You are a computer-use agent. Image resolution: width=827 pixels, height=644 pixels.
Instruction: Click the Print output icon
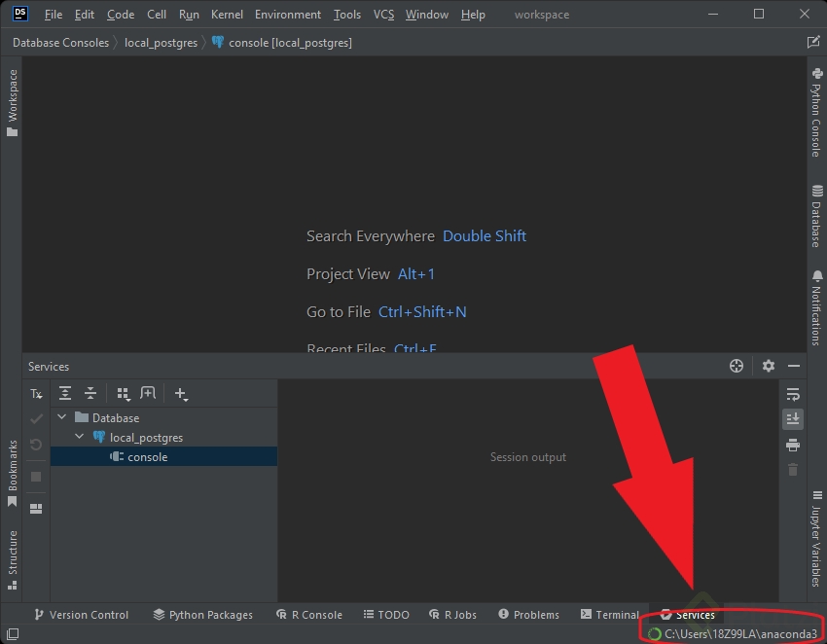[793, 445]
